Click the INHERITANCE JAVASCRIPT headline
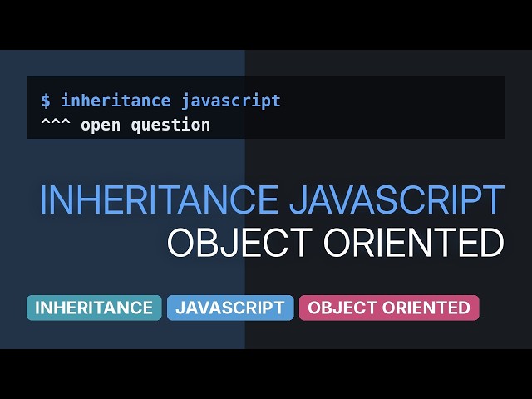Viewport: 532px width, 399px height. (272, 199)
